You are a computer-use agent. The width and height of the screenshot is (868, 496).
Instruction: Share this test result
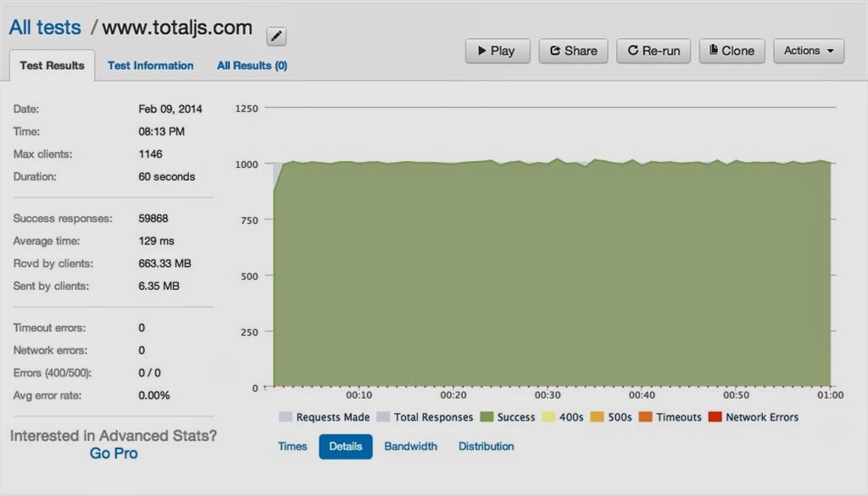click(573, 51)
